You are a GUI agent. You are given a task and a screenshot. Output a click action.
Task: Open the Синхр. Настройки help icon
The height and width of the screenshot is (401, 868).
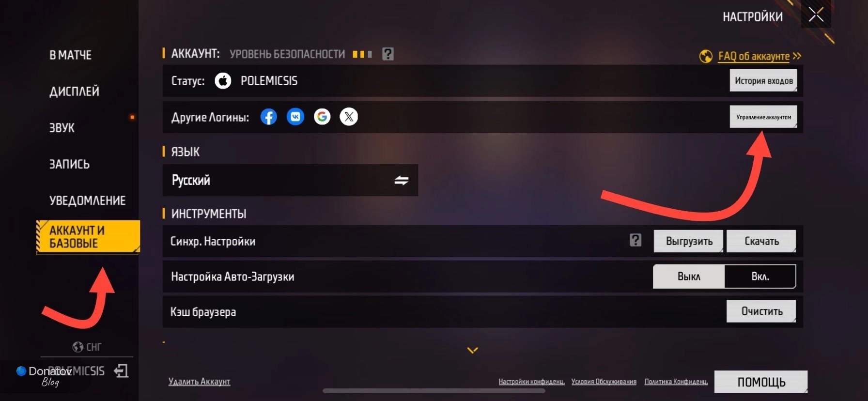[635, 240]
